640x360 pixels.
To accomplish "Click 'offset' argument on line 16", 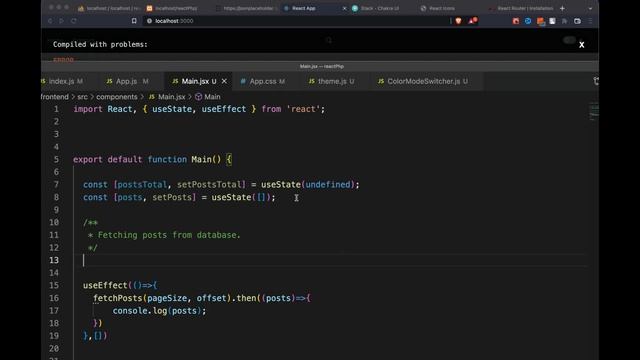I will tap(211, 298).
